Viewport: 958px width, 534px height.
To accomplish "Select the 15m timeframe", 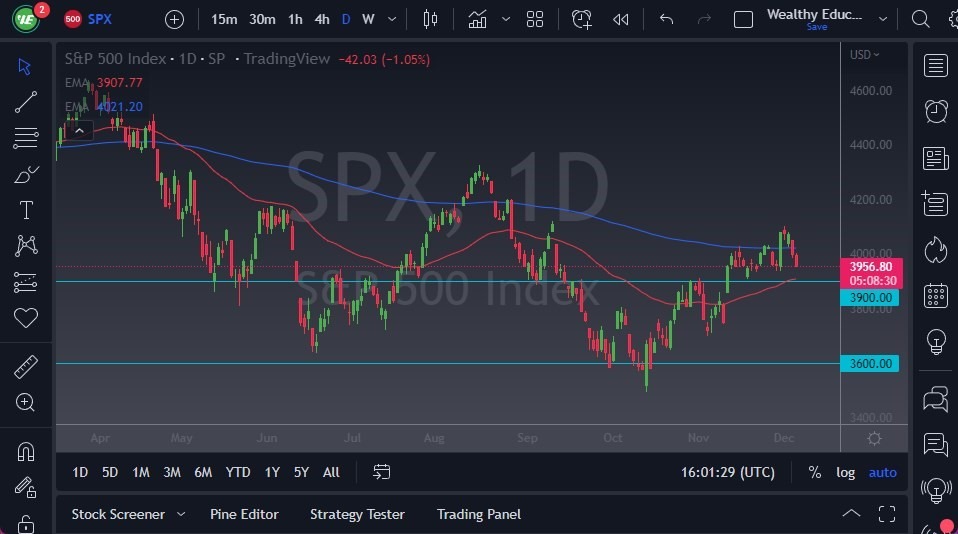I will pos(224,20).
